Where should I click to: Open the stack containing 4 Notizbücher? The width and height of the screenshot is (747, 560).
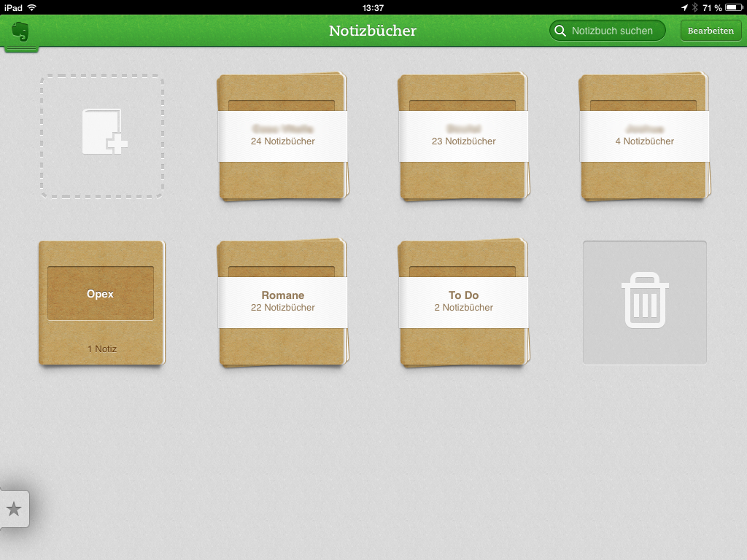click(x=644, y=136)
